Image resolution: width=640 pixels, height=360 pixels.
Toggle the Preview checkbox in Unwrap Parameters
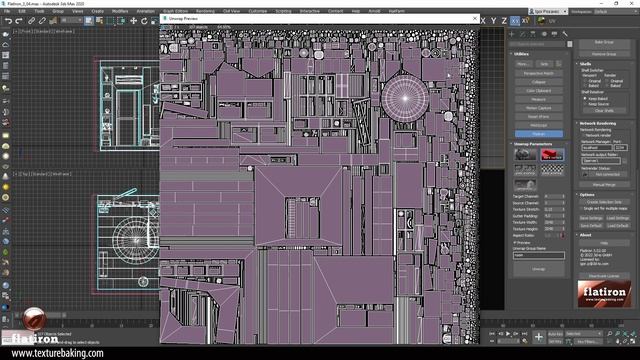(x=515, y=243)
